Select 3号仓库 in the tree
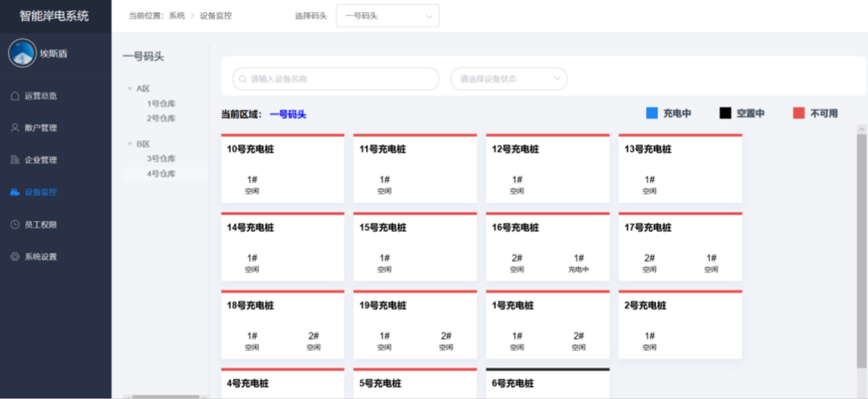 (161, 158)
